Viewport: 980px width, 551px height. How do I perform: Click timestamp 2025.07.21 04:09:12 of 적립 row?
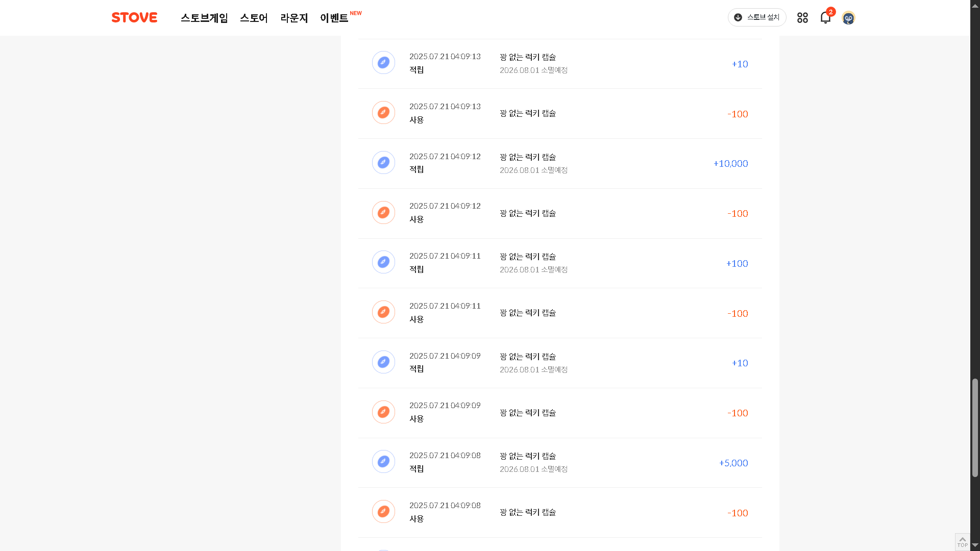445,157
